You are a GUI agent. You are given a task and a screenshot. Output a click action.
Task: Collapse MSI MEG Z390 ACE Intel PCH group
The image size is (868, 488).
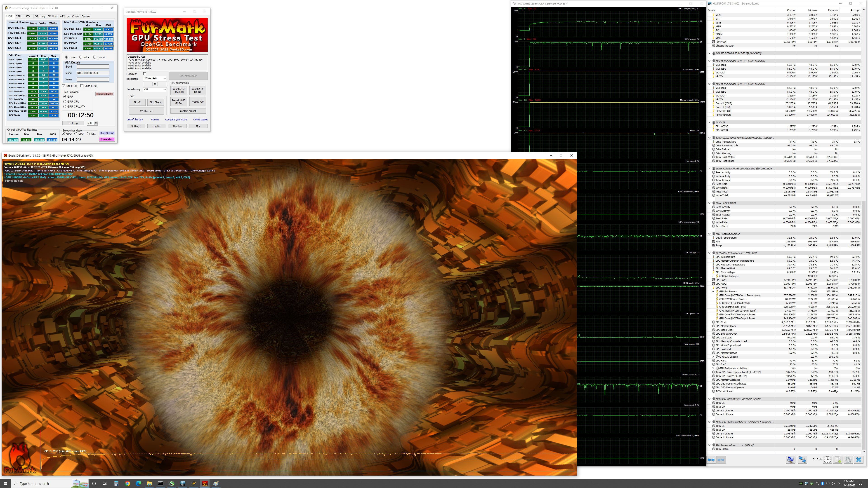(709, 53)
